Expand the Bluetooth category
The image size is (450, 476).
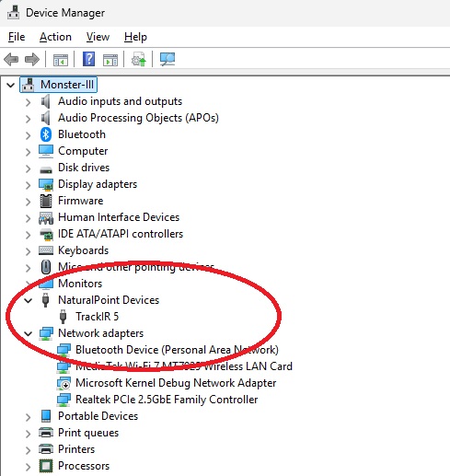pyautogui.click(x=29, y=135)
